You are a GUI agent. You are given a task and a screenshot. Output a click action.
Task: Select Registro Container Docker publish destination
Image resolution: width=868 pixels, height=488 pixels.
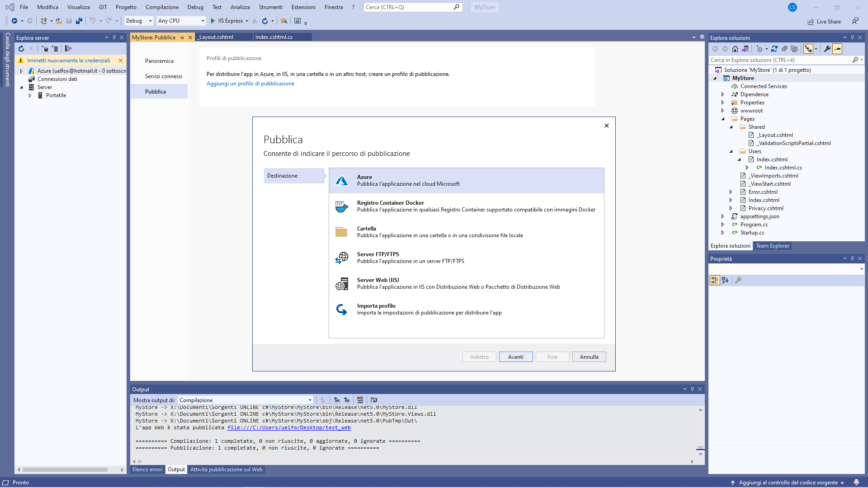466,206
